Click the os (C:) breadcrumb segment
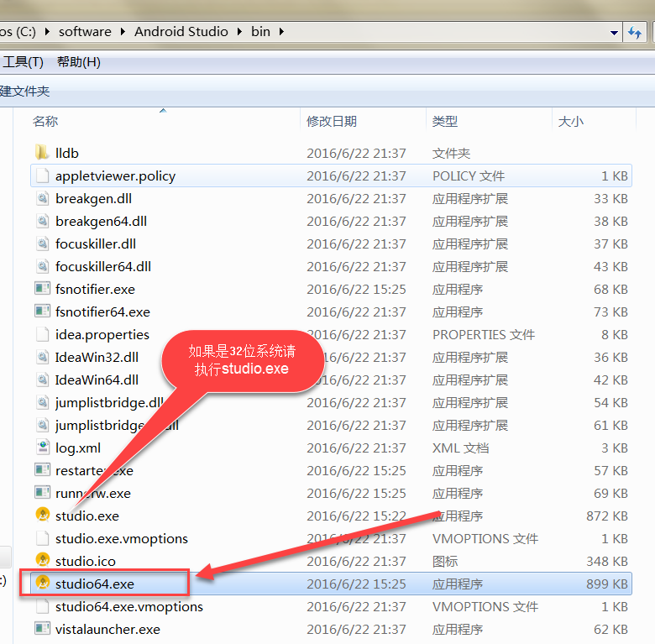This screenshot has width=655, height=644. 18,32
